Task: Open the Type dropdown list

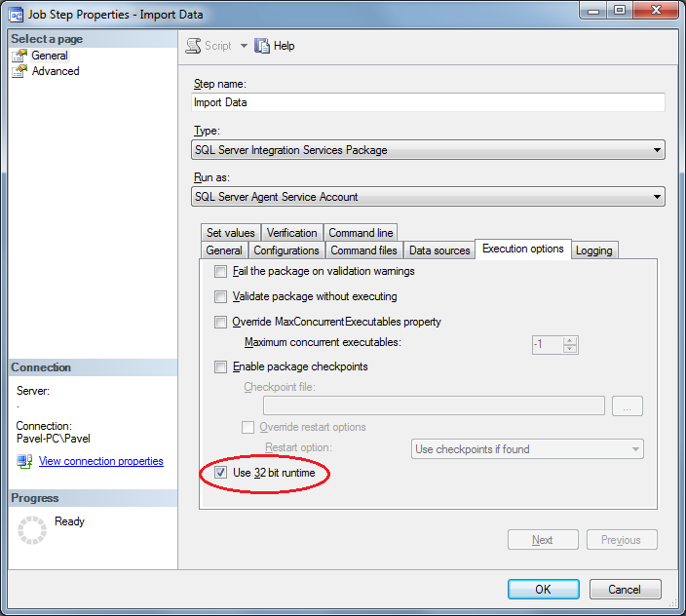Action: [657, 150]
